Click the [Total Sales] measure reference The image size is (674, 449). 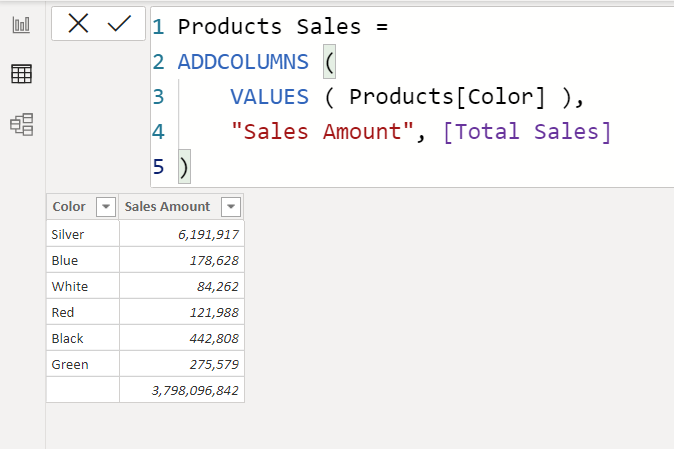527,131
